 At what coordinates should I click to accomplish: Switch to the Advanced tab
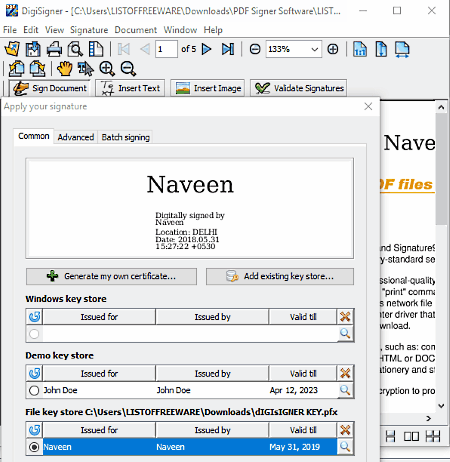[76, 137]
